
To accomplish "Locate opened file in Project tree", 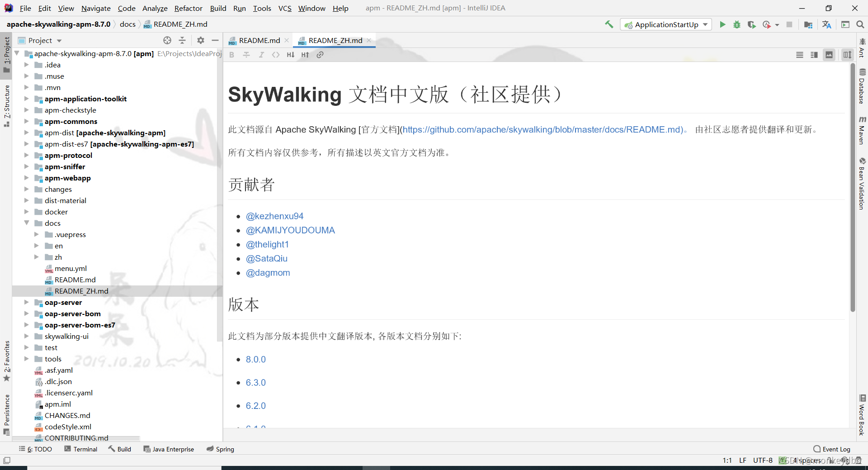I will click(167, 40).
